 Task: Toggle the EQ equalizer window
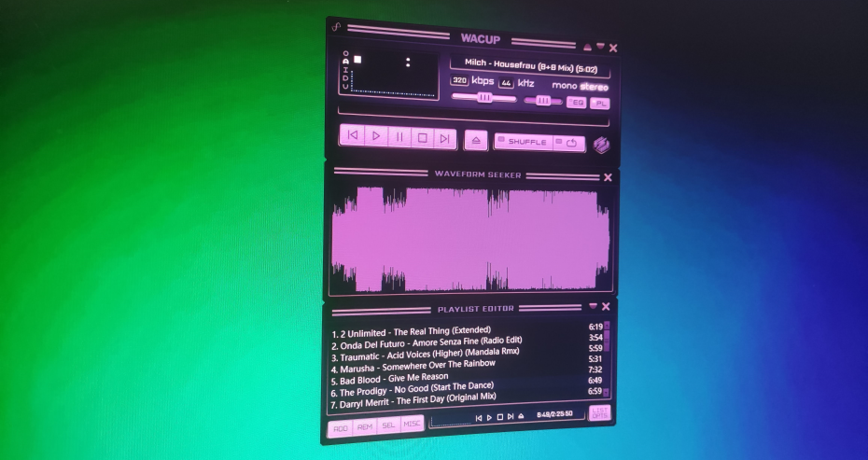[576, 103]
